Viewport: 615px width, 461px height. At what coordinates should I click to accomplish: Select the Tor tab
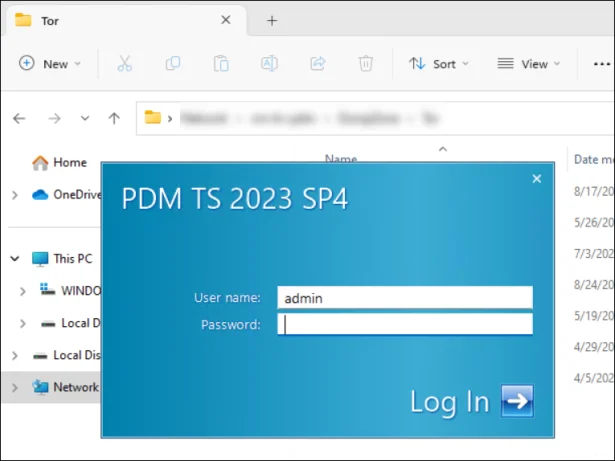pyautogui.click(x=120, y=20)
